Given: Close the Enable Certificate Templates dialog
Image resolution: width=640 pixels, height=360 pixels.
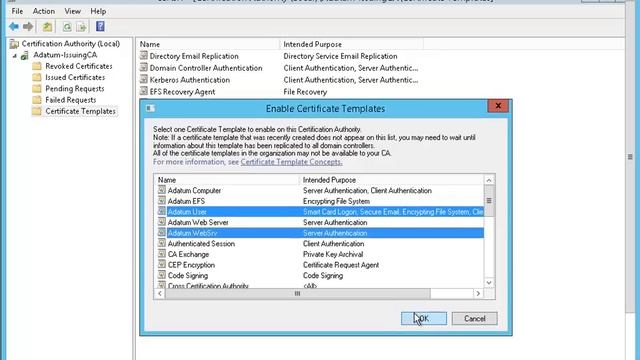Looking at the screenshot, I should (x=498, y=106).
